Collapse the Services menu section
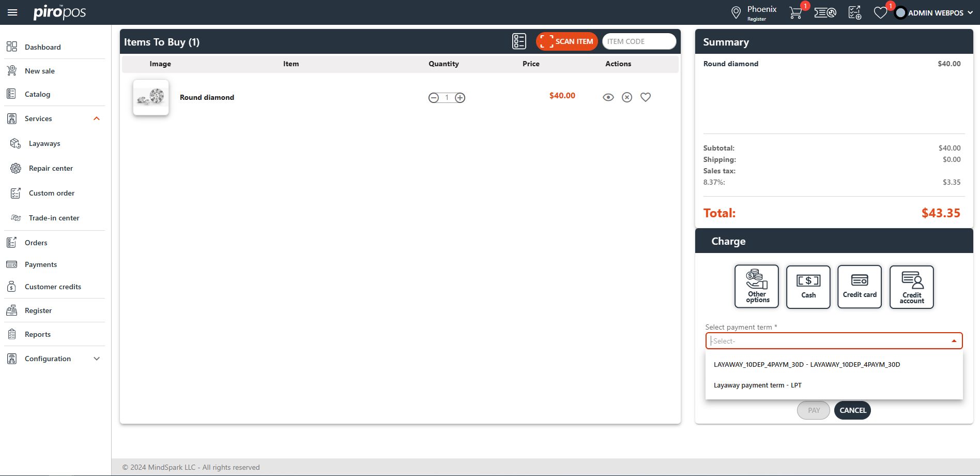980x476 pixels. pyautogui.click(x=96, y=118)
